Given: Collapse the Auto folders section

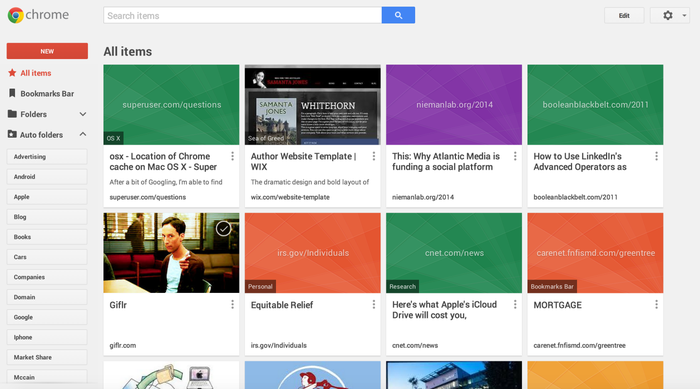Looking at the screenshot, I should [x=83, y=134].
